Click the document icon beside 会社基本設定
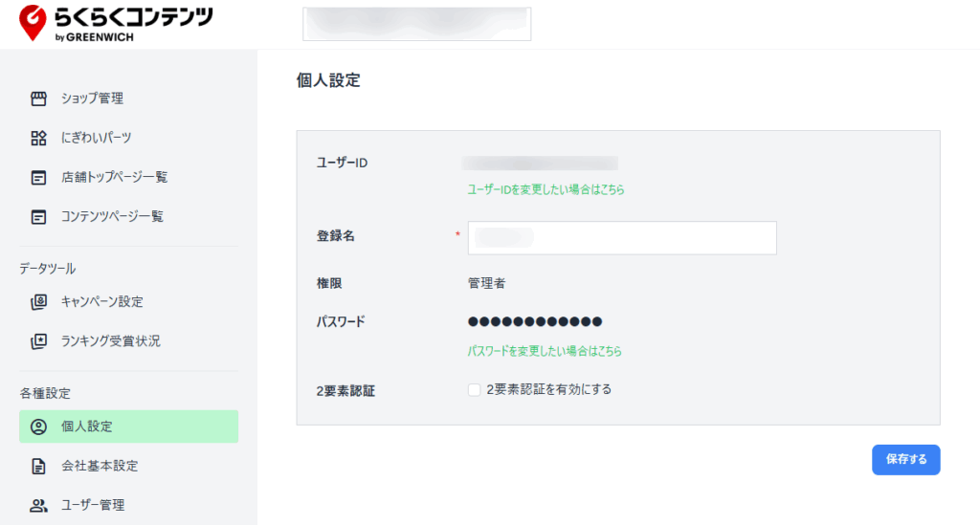Image resolution: width=980 pixels, height=525 pixels. coord(38,467)
